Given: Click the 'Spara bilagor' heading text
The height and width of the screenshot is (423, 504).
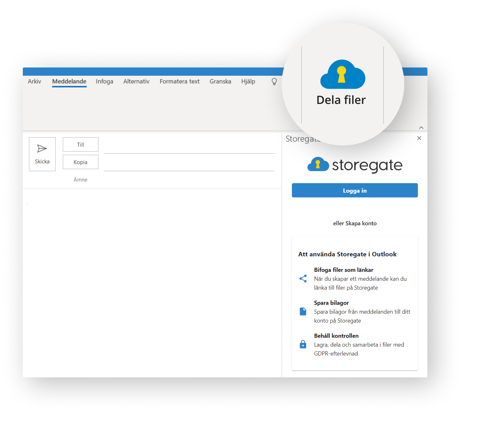Looking at the screenshot, I should point(331,303).
